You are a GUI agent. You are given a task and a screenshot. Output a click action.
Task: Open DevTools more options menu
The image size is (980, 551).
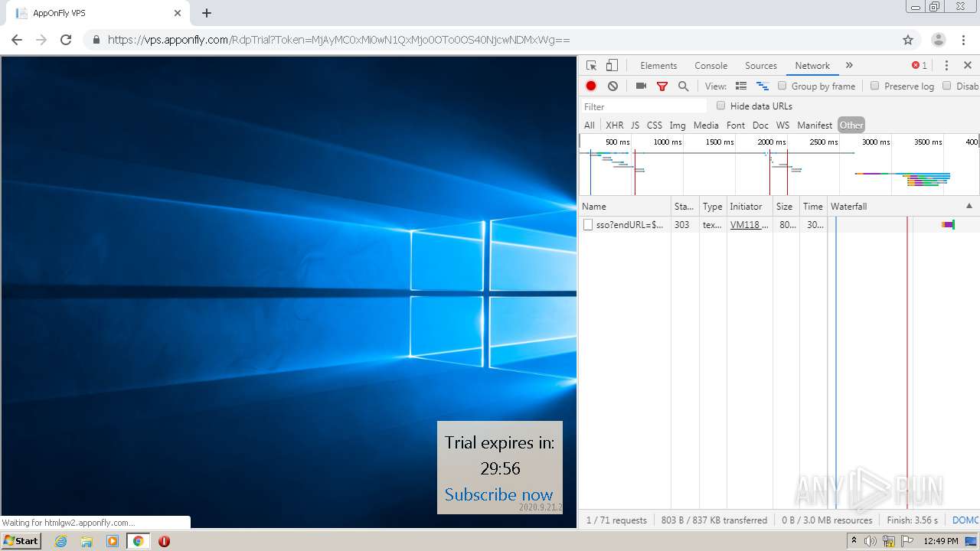coord(946,66)
